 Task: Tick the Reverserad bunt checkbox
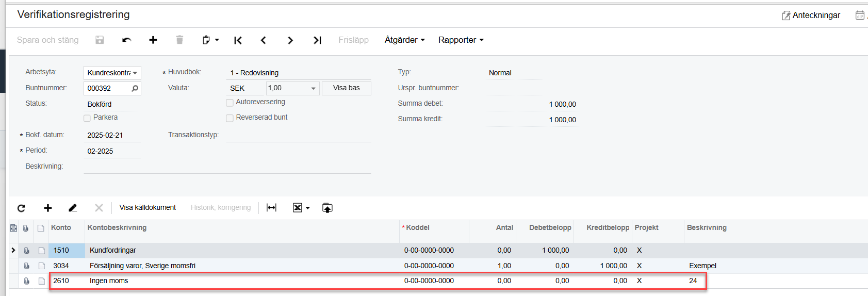point(230,118)
